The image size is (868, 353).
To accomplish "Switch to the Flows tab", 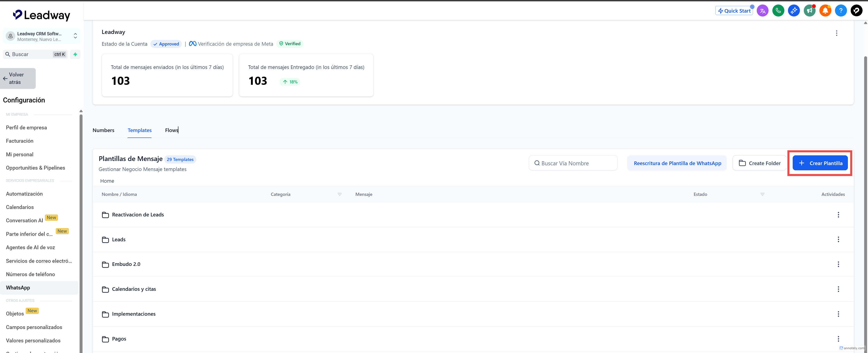I will [171, 130].
